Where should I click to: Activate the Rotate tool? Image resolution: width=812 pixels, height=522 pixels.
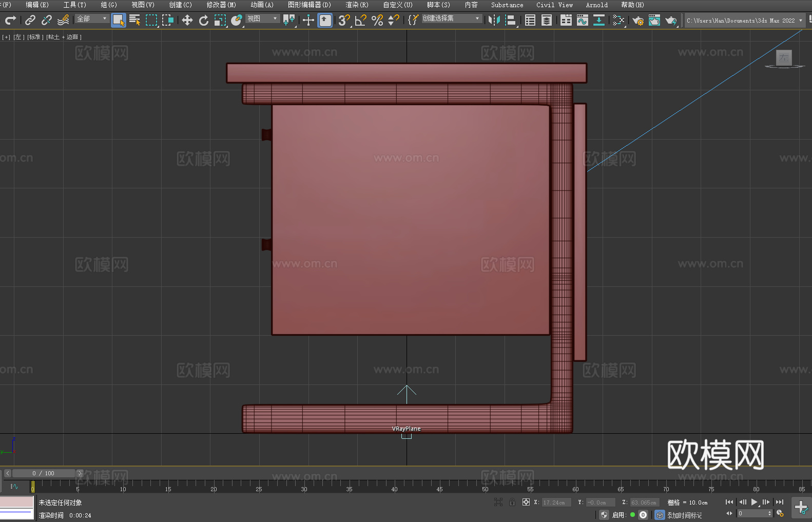[x=204, y=20]
